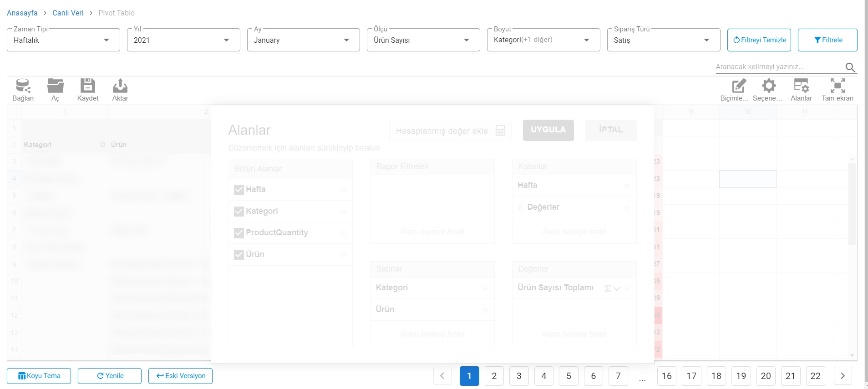Toggle the Alanlar fields panel
Image resolution: width=868 pixels, height=389 pixels.
pos(801,90)
